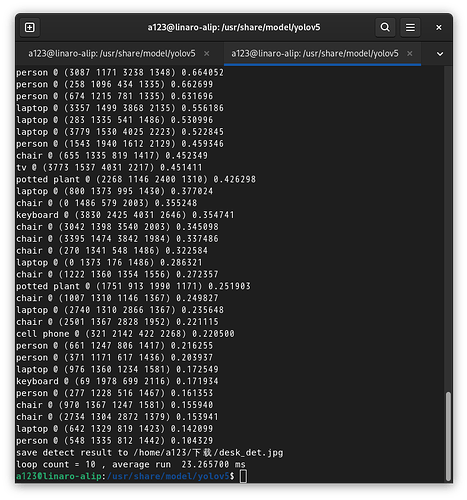Select the active underlined yolov5 tab
Screen dimensions: 467x500
point(315,54)
